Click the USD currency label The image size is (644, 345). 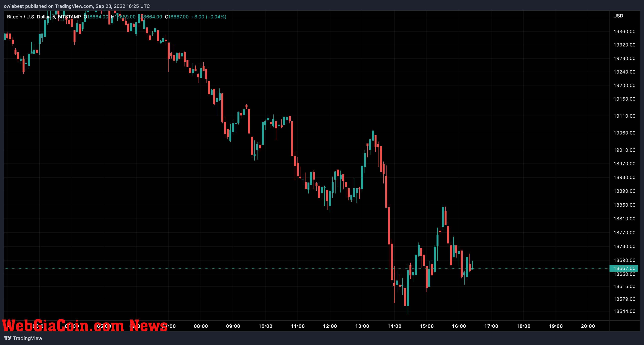tap(618, 16)
